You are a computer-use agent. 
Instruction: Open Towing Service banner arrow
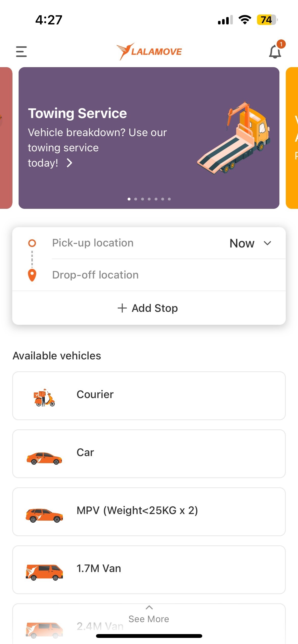tap(69, 163)
